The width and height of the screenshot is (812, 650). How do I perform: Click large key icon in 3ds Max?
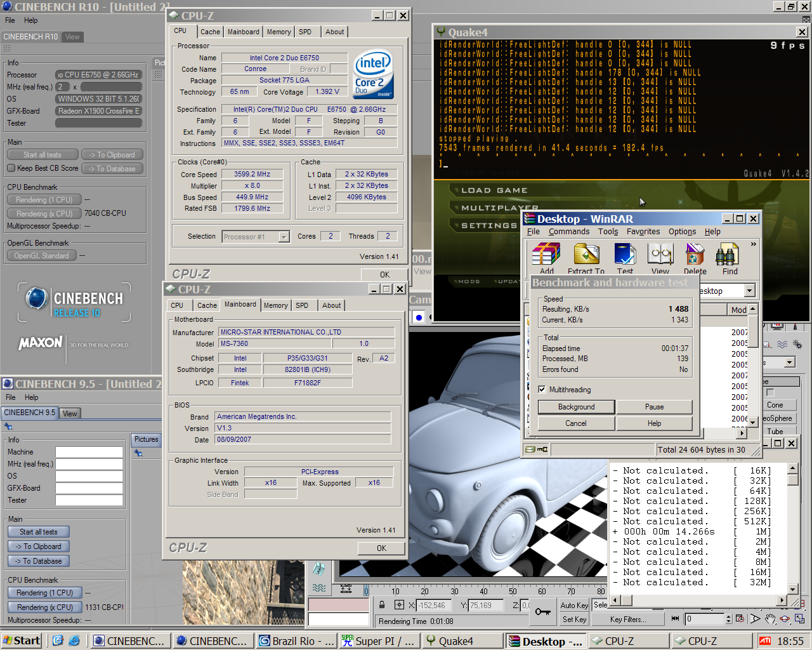(x=542, y=611)
